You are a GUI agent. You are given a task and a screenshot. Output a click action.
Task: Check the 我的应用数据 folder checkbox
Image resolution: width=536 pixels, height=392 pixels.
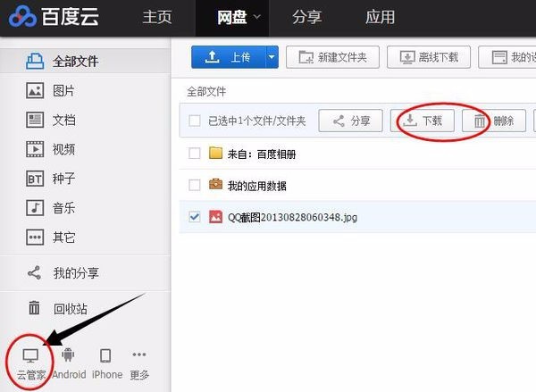point(195,185)
